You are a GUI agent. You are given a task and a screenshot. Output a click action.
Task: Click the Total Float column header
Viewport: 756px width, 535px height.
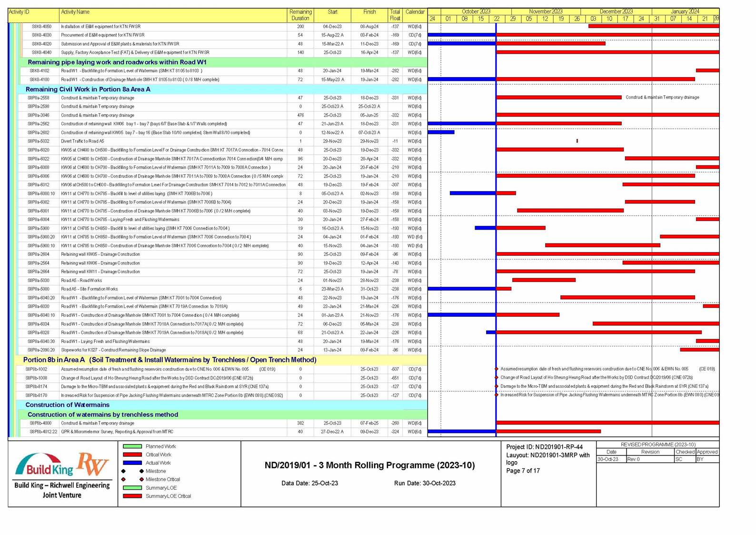[395, 15]
